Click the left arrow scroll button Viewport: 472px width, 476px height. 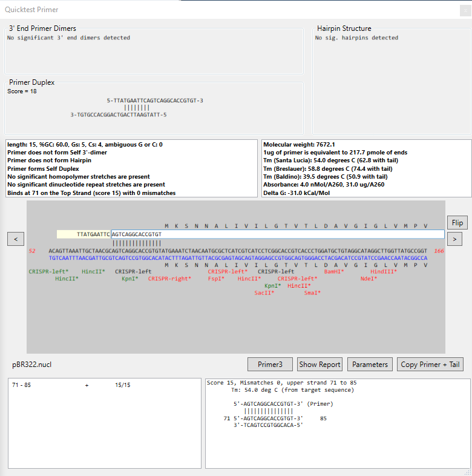[16, 239]
